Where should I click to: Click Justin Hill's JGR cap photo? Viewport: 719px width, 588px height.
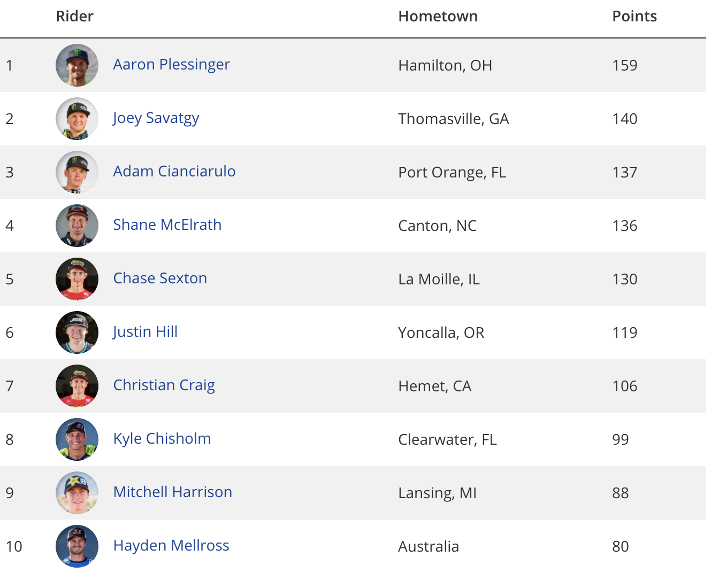pos(77,332)
